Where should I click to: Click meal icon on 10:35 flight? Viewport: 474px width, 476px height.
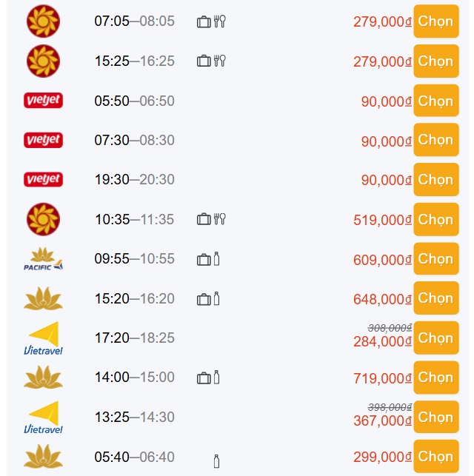click(x=220, y=219)
